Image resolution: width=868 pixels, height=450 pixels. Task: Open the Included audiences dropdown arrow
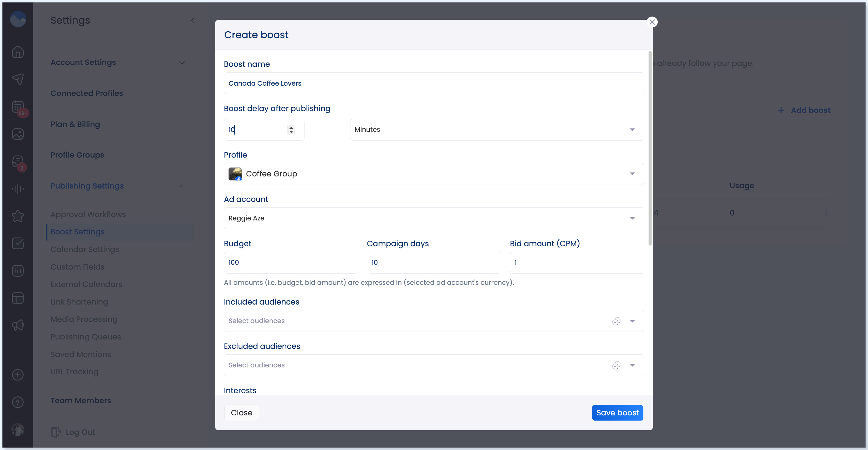click(632, 321)
